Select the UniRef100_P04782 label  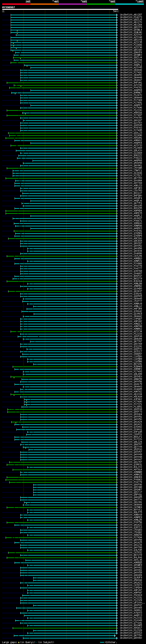tap(131, 88)
